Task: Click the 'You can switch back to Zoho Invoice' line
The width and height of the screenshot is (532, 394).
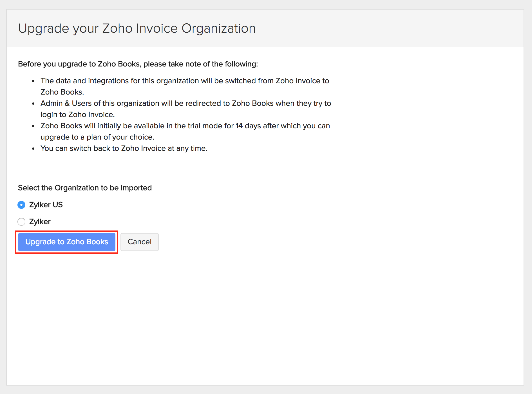Action: pos(124,148)
